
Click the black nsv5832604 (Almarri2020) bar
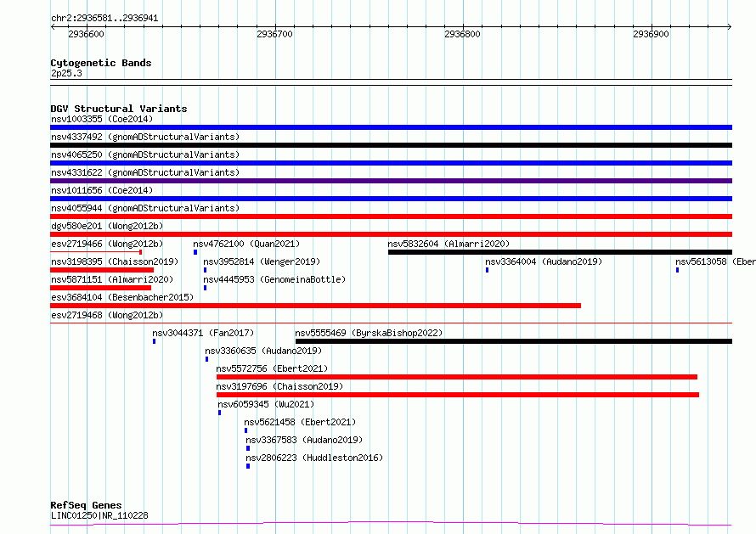[561, 252]
